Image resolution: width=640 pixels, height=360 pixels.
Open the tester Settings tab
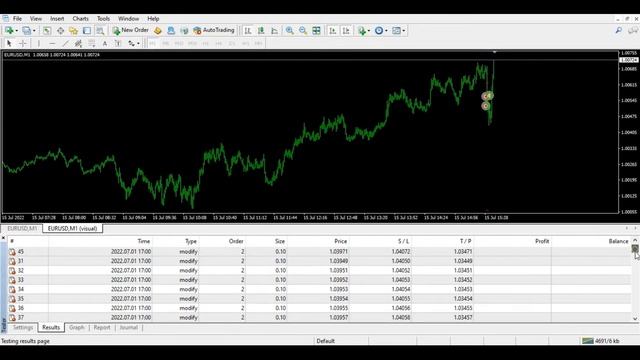click(23, 327)
